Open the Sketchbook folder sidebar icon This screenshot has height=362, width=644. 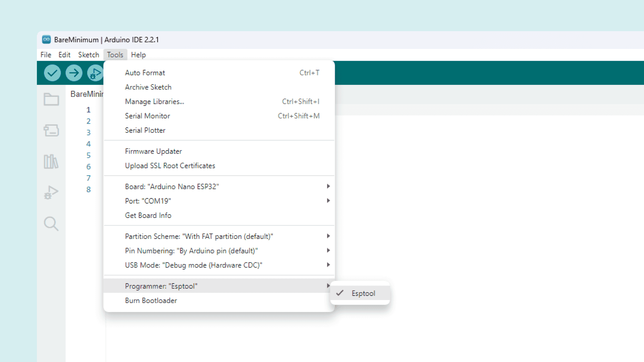(51, 99)
